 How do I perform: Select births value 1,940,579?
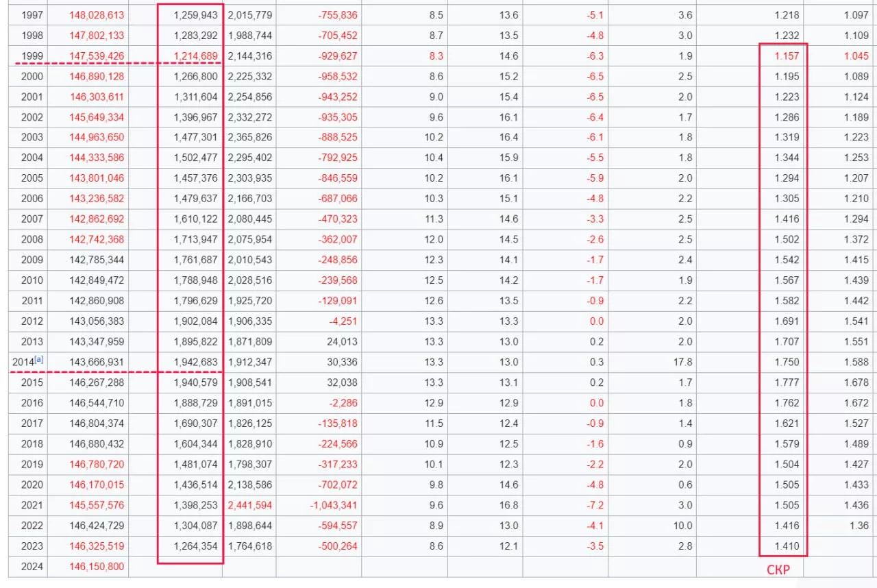coord(195,382)
